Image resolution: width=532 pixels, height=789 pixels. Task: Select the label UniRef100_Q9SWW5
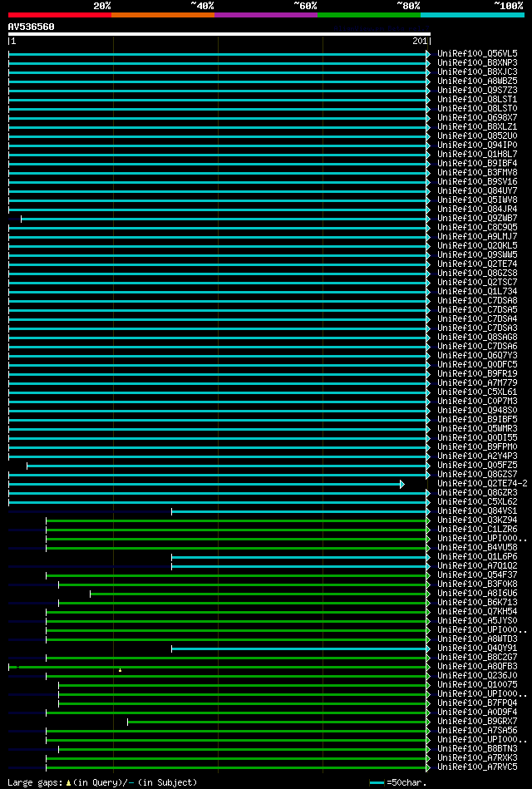coord(478,254)
